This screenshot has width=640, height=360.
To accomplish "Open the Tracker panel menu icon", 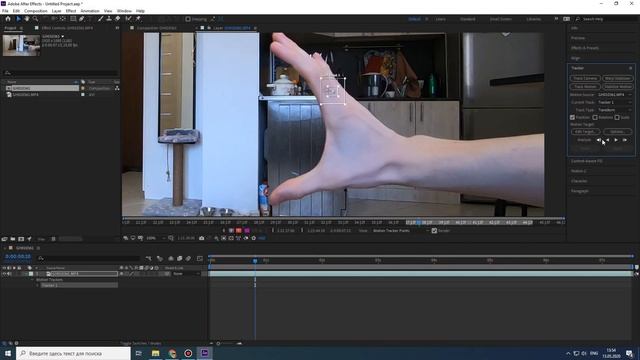I will pyautogui.click(x=631, y=68).
